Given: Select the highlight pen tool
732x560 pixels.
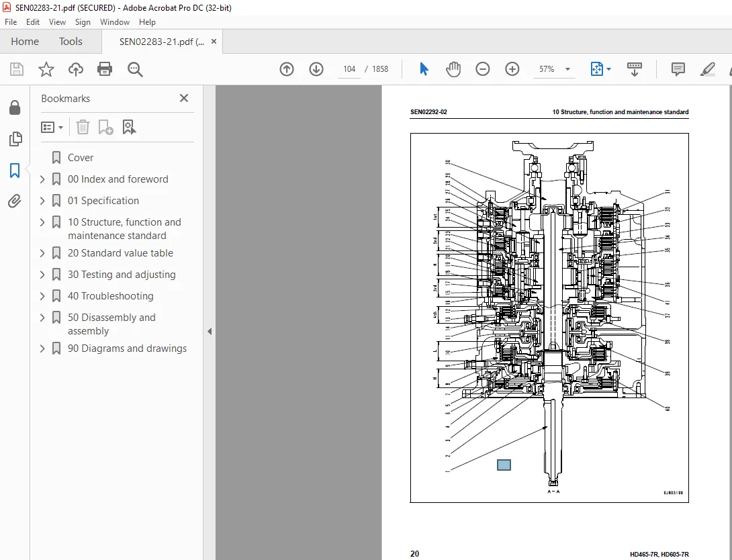Looking at the screenshot, I should pyautogui.click(x=708, y=69).
